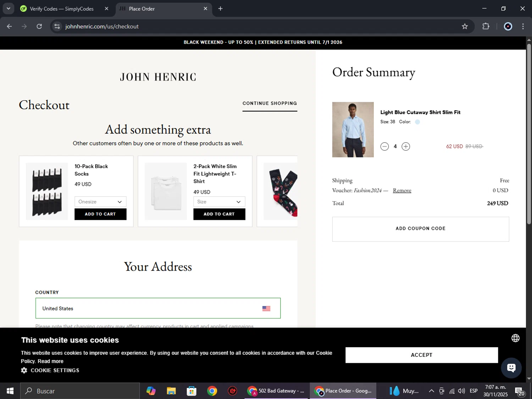The height and width of the screenshot is (399, 532).
Task: Open Windows Start menu
Action: click(10, 391)
